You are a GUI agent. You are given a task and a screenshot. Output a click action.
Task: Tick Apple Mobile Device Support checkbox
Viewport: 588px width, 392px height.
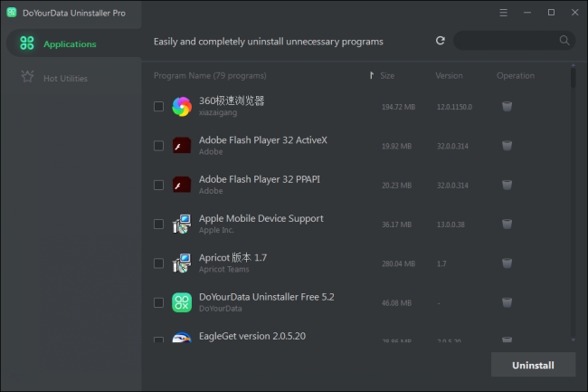click(x=158, y=224)
